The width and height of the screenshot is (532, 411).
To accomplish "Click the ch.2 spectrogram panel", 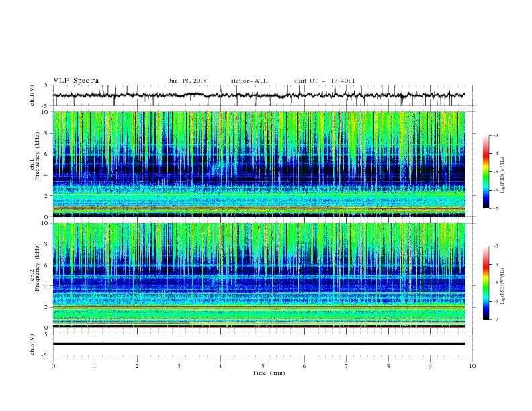I will pyautogui.click(x=259, y=275).
